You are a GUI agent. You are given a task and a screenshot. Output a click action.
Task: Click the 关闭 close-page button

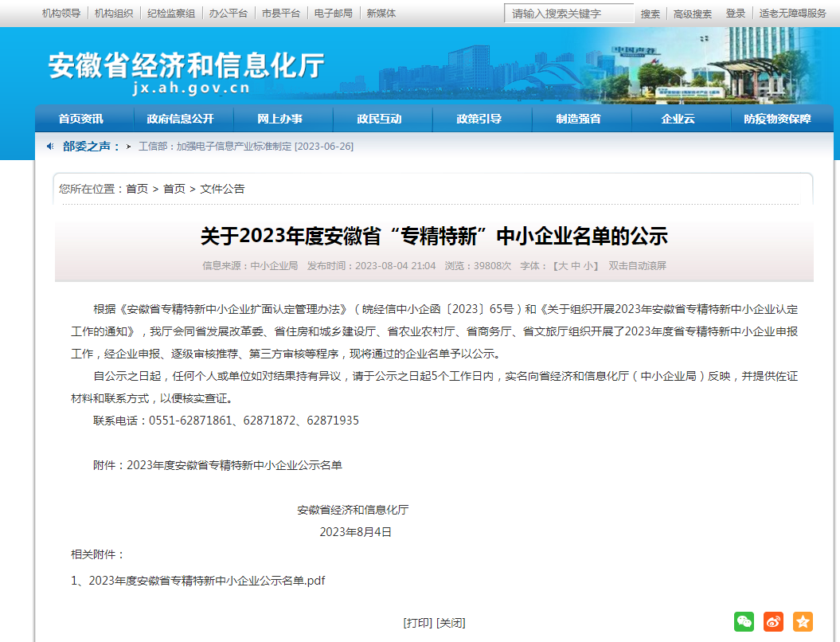pyautogui.click(x=451, y=623)
